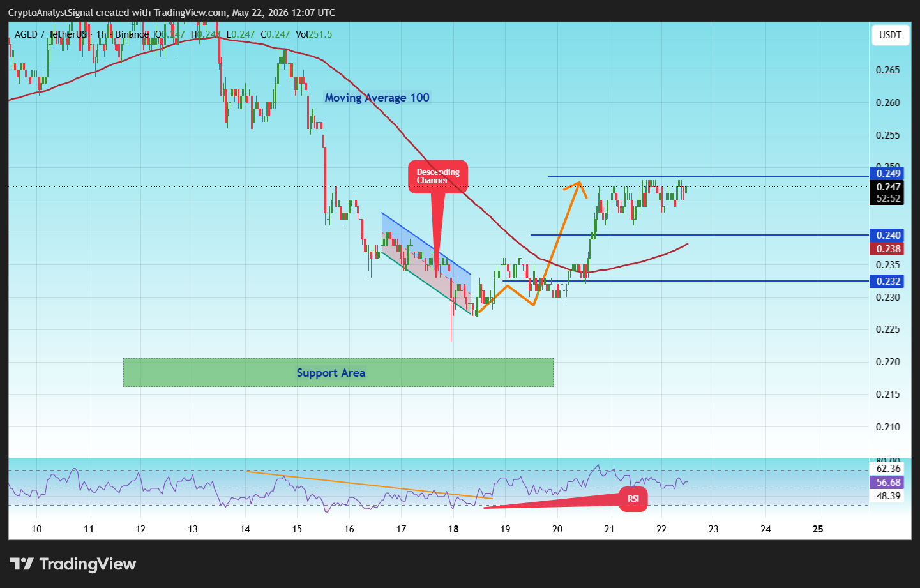The height and width of the screenshot is (588, 920).
Task: Click the USDT currency button
Action: [x=890, y=35]
